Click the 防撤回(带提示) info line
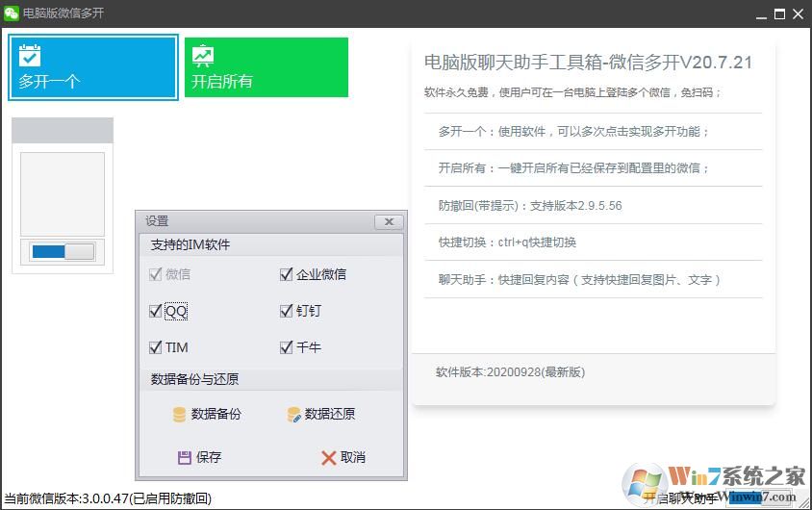 530,206
